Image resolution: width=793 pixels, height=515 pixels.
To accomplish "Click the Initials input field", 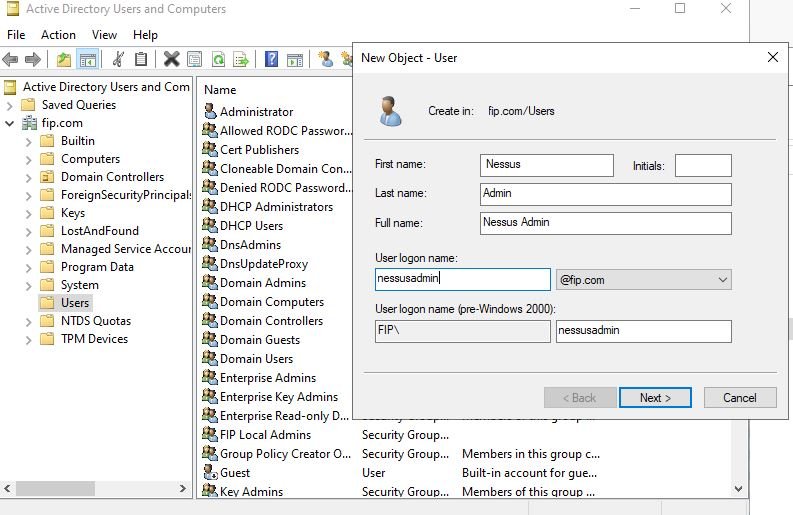I will [x=703, y=165].
